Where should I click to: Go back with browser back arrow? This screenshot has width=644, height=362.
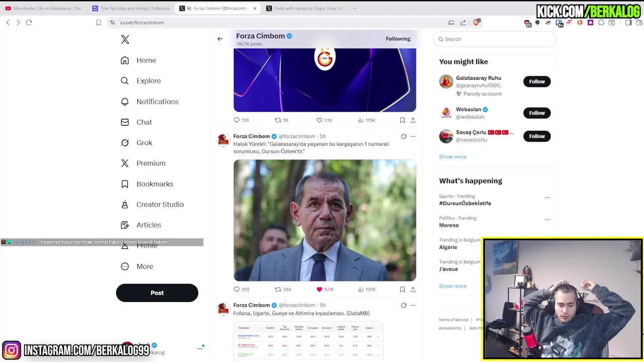pos(8,23)
